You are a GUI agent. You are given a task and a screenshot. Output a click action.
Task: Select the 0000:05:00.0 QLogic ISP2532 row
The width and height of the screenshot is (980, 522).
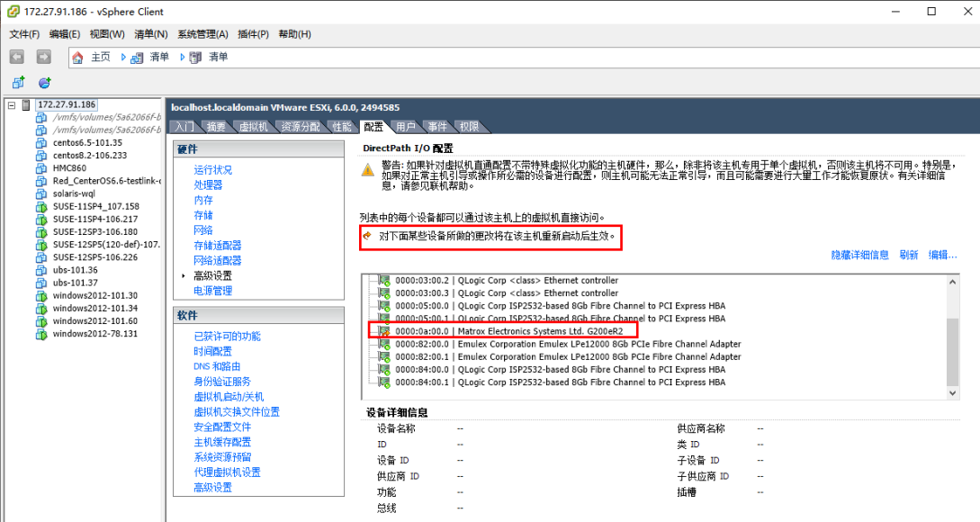click(560, 306)
